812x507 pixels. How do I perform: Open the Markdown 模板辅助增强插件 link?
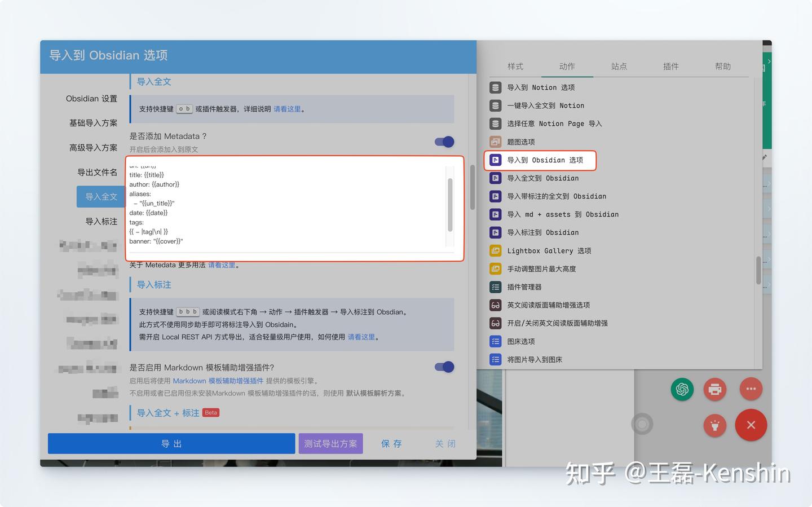pyautogui.click(x=218, y=381)
